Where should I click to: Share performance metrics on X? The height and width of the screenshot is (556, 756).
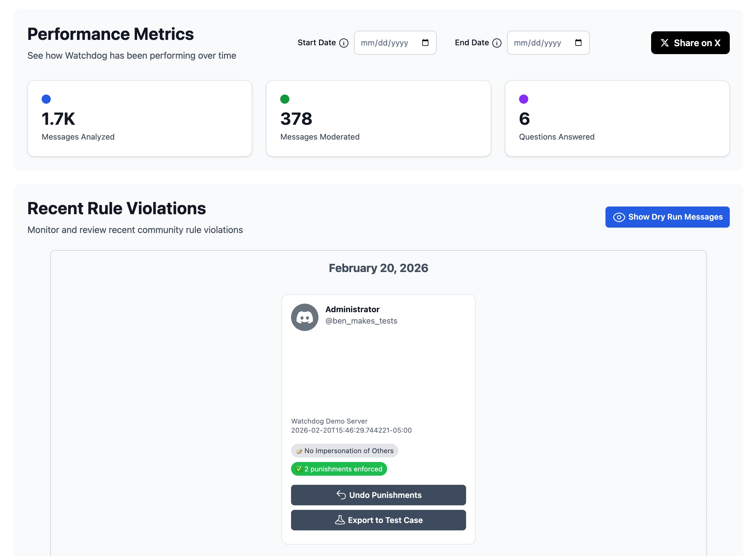pyautogui.click(x=690, y=43)
